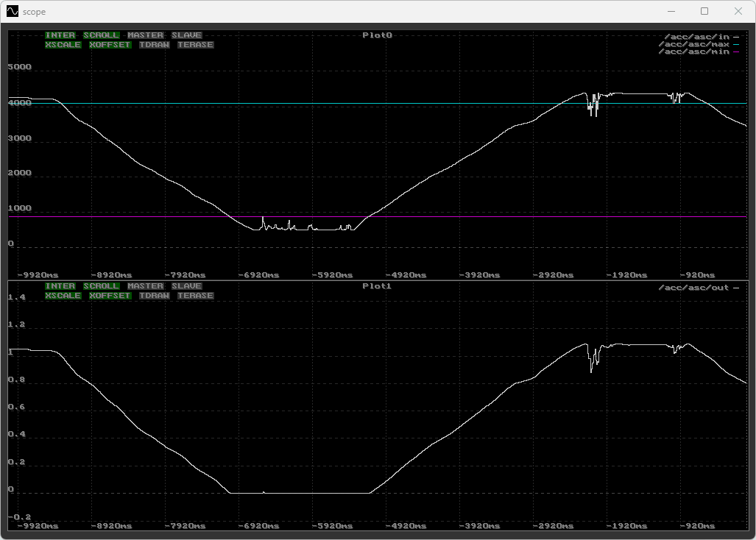This screenshot has height=540, width=756.
Task: Click the -0.2 y-axis label
Action: coord(20,517)
